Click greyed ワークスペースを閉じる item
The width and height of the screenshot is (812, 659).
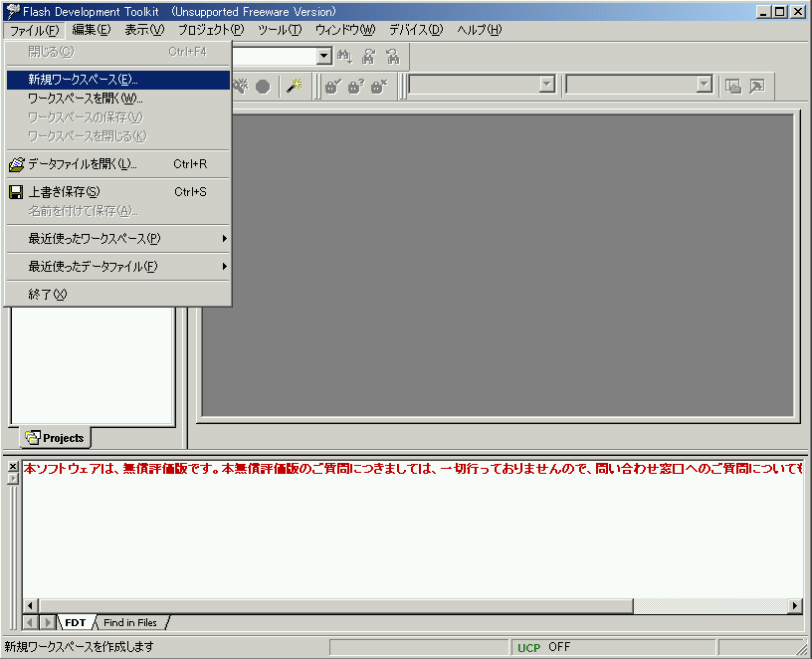pyautogui.click(x=118, y=136)
